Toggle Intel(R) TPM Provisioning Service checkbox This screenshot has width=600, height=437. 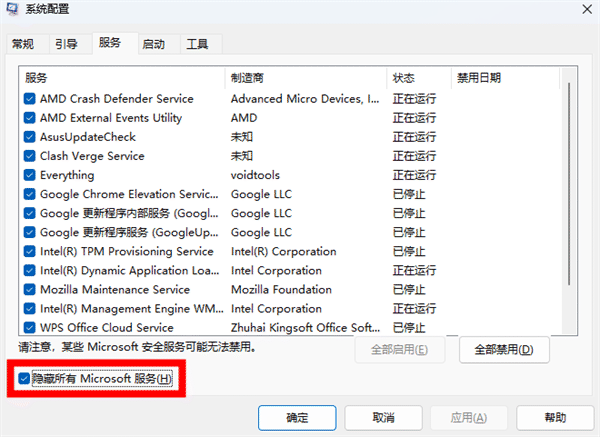coord(29,251)
